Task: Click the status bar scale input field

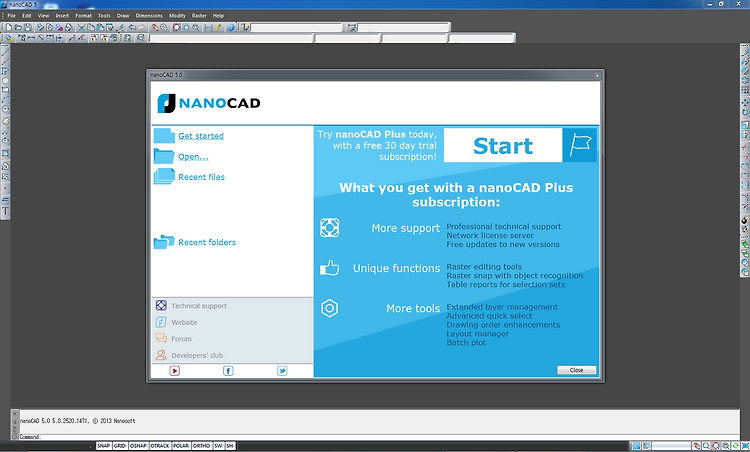Action: [672, 446]
